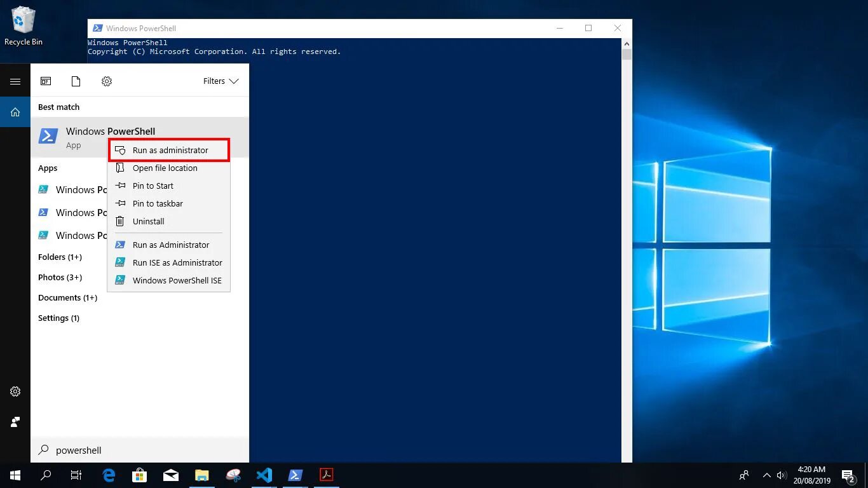868x488 pixels.
Task: Select Pin to taskbar in the context menu
Action: 158,203
